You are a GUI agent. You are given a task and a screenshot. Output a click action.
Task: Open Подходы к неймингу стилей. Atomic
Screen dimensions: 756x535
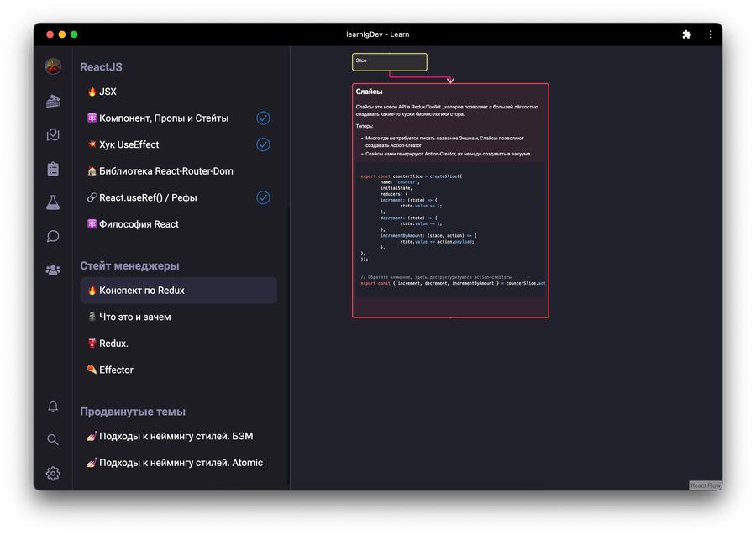pyautogui.click(x=178, y=463)
